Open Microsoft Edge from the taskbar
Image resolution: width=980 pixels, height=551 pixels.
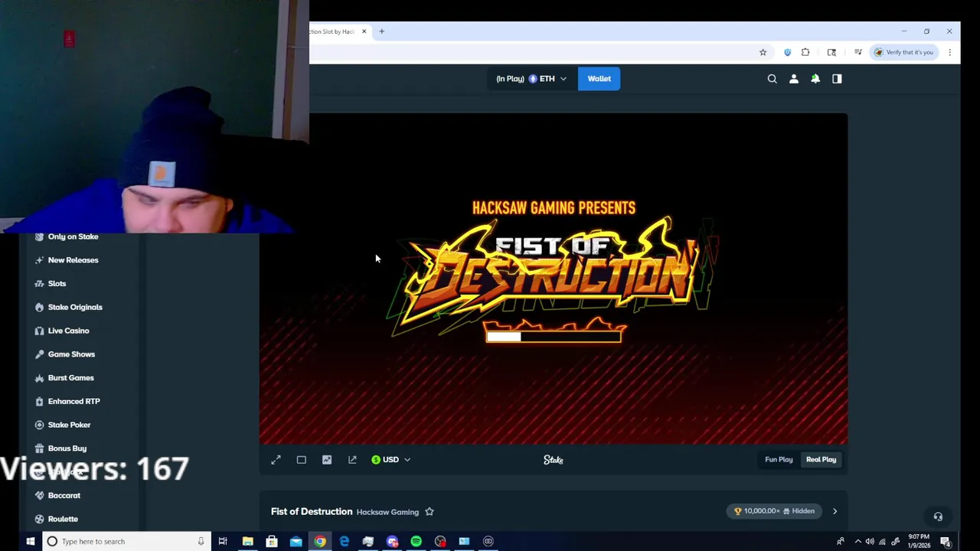(344, 541)
